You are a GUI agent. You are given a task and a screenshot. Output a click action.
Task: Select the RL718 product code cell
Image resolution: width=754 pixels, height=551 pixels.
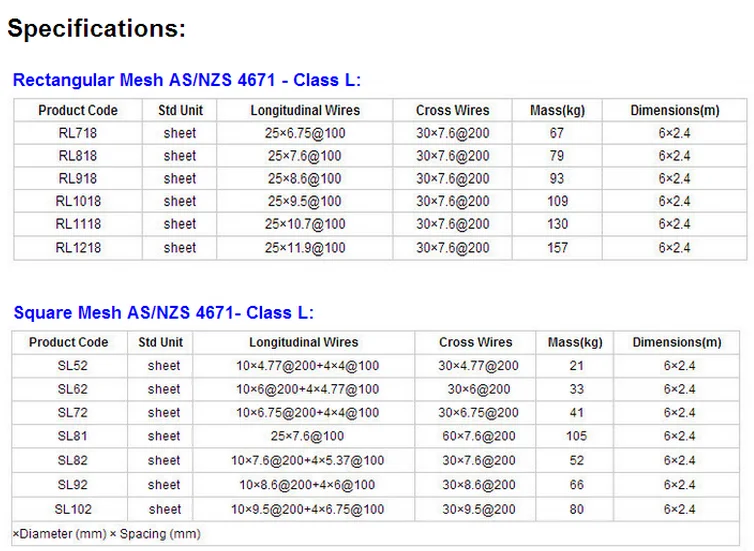point(78,133)
